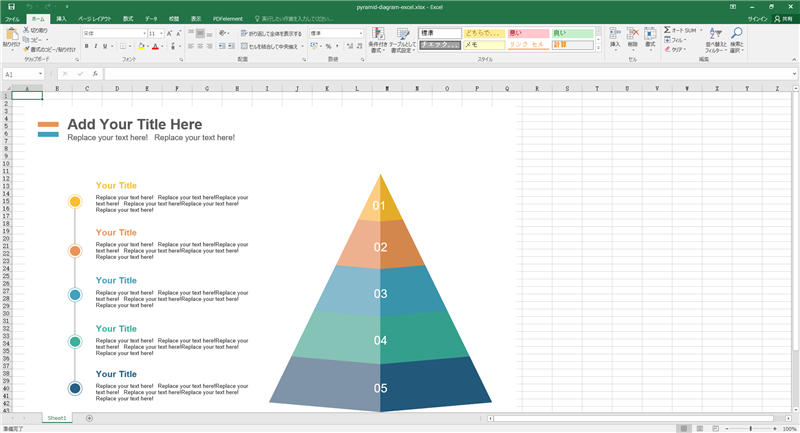Expand the font size dropdown

tap(162, 33)
